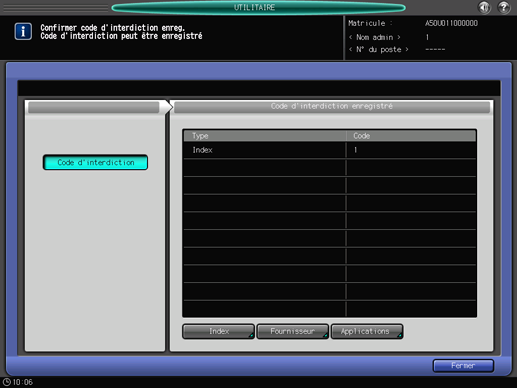The width and height of the screenshot is (517, 388).
Task: Click the code value 1 in the Index row
Action: [356, 150]
